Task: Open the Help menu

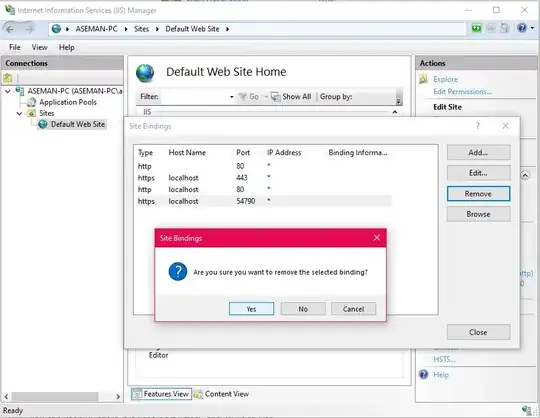Action: pyautogui.click(x=66, y=47)
